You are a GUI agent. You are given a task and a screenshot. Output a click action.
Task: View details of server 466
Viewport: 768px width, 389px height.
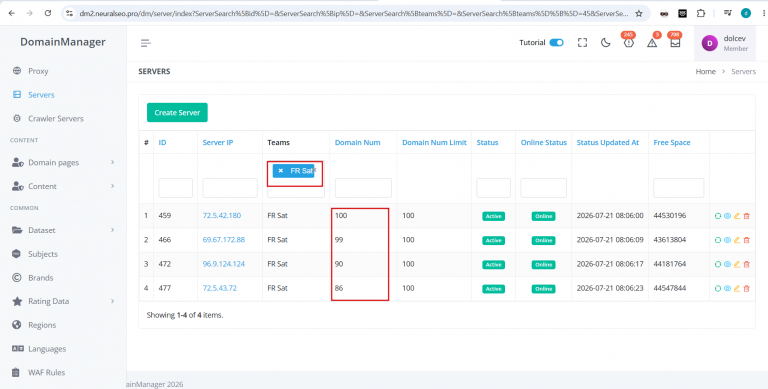(x=727, y=240)
